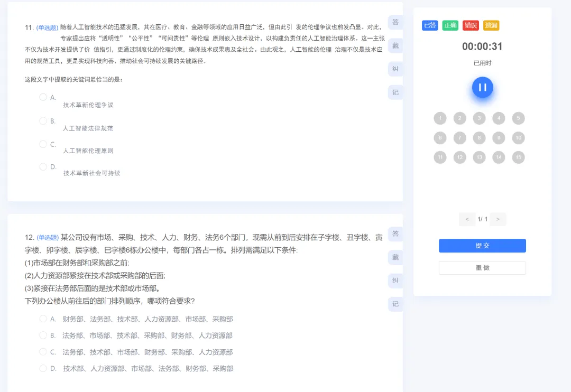
Task: Select option B 人工智能法律规范 for question 11
Action: tap(43, 121)
